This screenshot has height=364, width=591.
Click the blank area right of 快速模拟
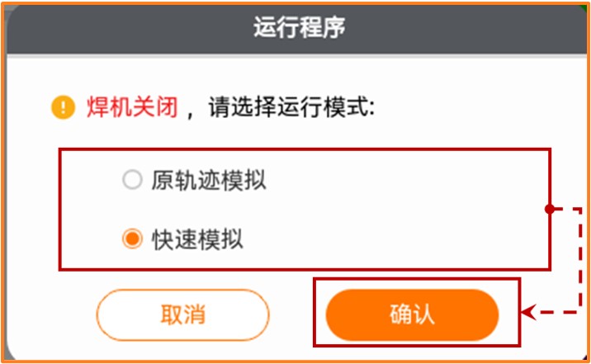click(395, 239)
